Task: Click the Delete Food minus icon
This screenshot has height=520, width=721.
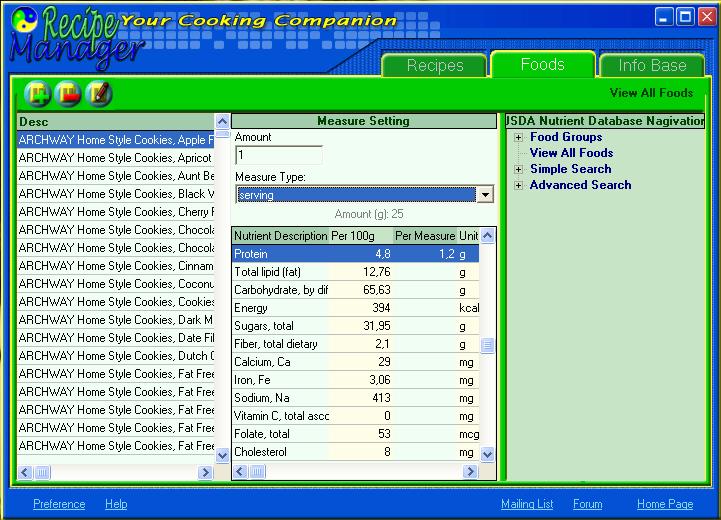Action: pos(68,93)
